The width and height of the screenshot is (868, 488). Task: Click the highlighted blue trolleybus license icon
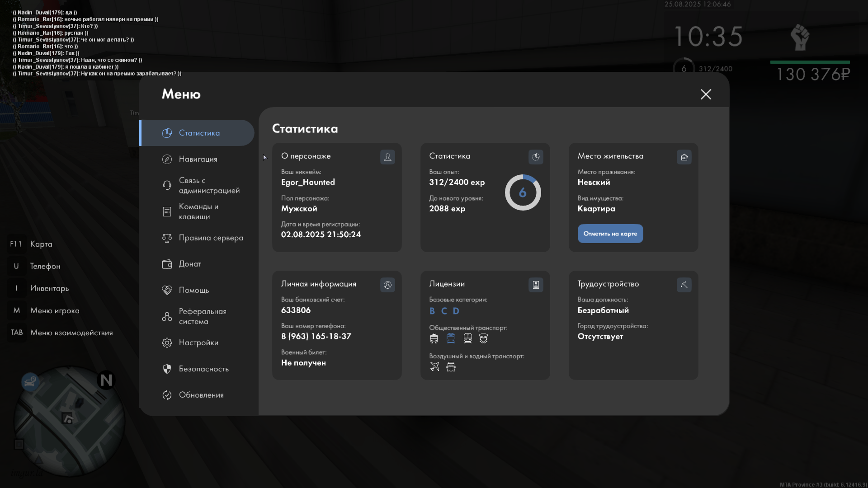coord(451,338)
